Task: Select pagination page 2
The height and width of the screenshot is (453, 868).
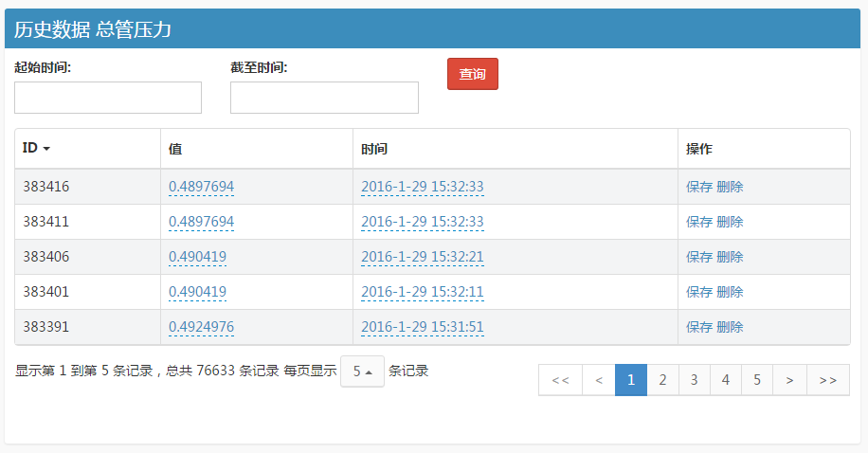Action: 662,380
